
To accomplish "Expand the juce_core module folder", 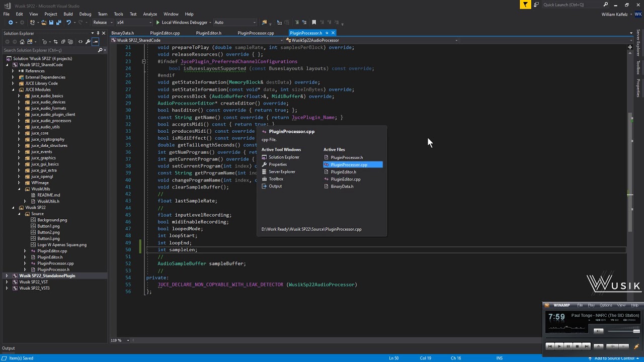I will coord(19,133).
